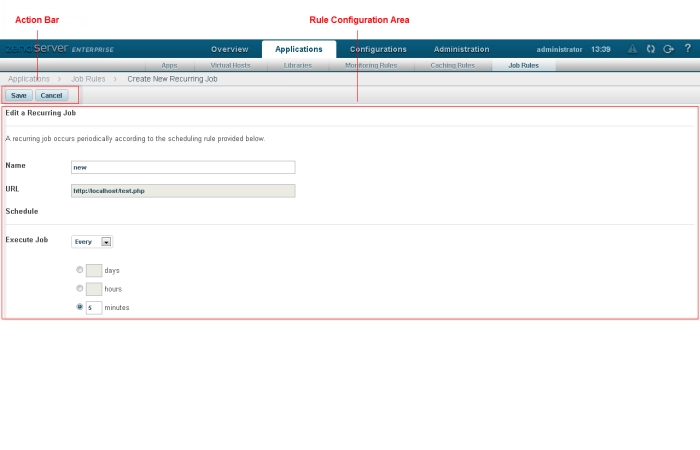This screenshot has height=450, width=700.
Task: Select the hours interval radio button
Action: click(80, 288)
